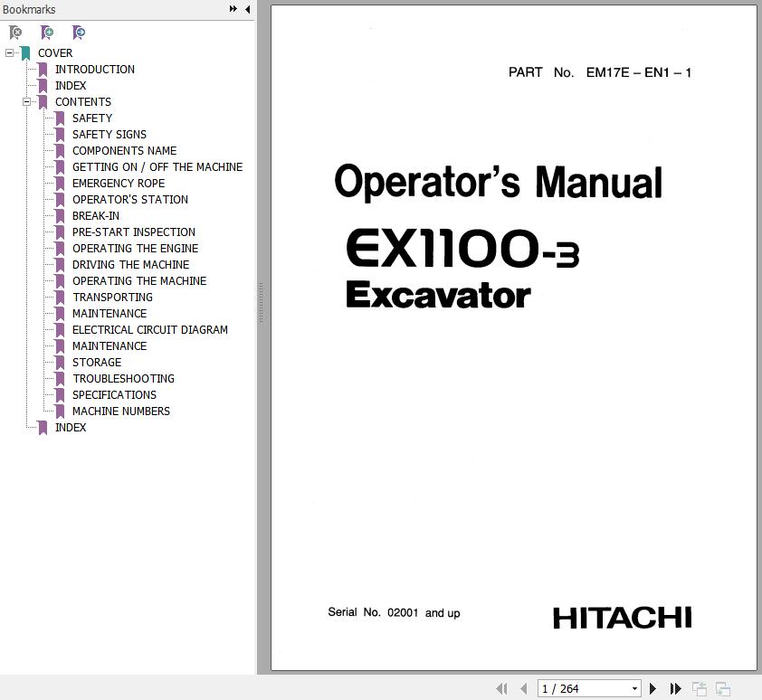Open the PRE-START INSPECTION bookmark
The height and width of the screenshot is (700, 762).
tap(134, 232)
